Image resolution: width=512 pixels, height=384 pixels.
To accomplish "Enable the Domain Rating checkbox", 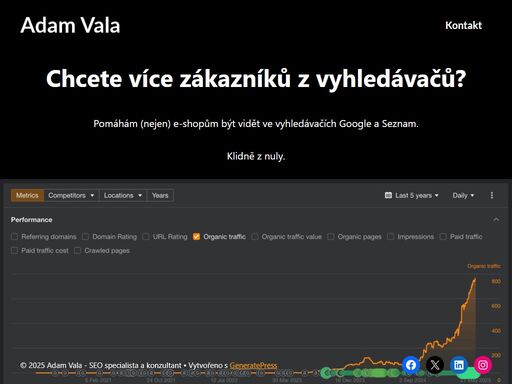I will (x=85, y=237).
